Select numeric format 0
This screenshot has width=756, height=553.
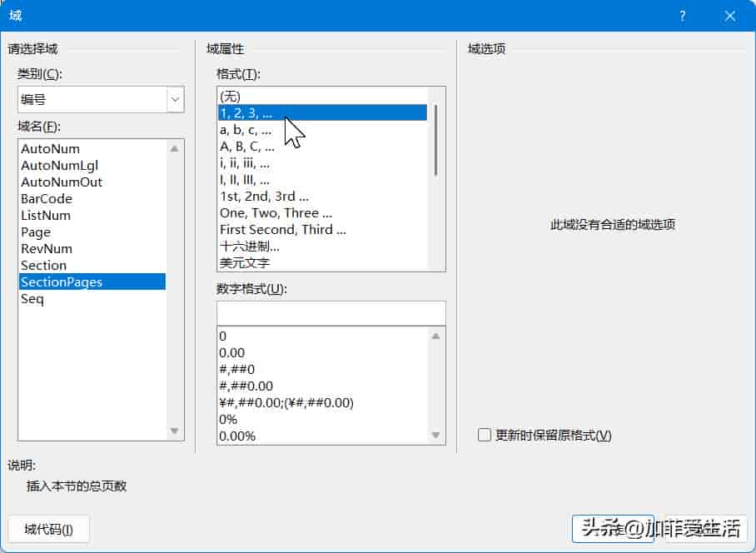(322, 336)
